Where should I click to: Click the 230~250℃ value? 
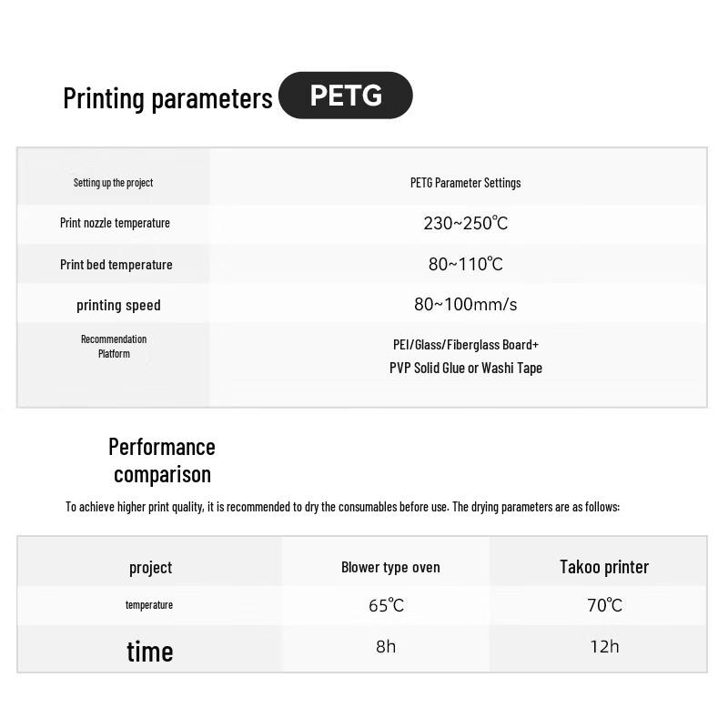tap(465, 223)
